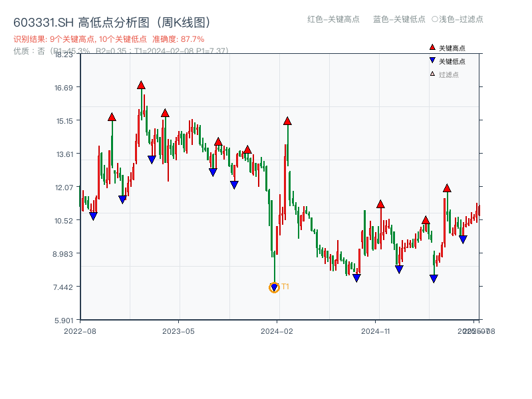
Task: Click the blue 关键低点 triangle below the 2022-08 low
Action: click(93, 215)
